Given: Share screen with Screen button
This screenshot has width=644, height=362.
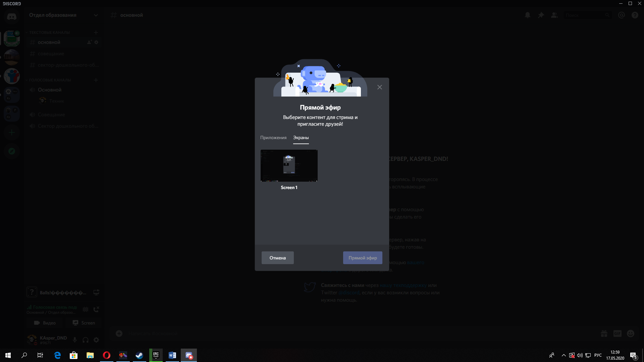Looking at the screenshot, I should [84, 323].
